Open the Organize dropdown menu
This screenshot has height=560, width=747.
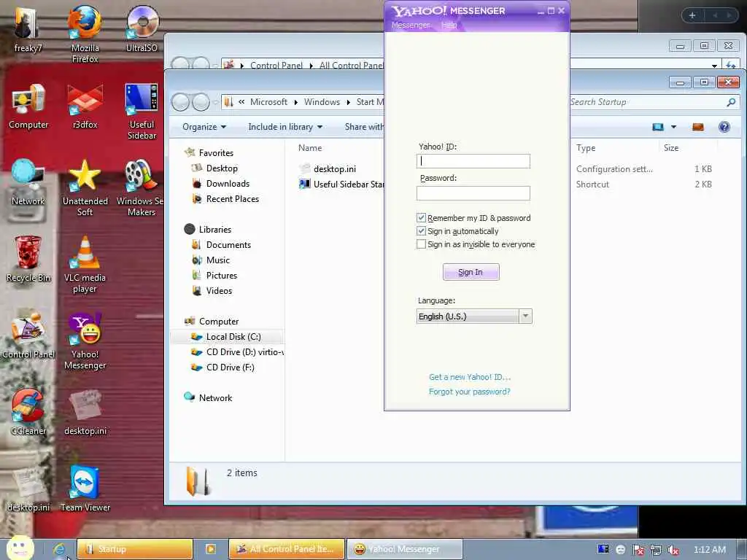coord(204,127)
